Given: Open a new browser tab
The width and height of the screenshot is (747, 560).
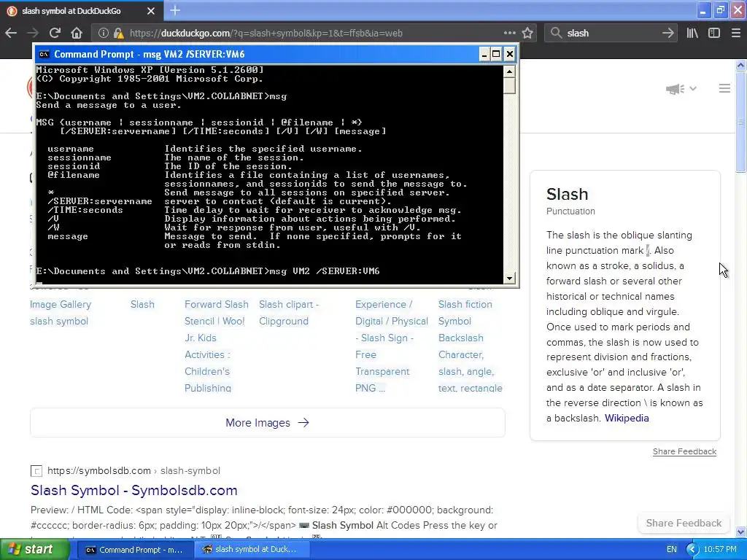Looking at the screenshot, I should [175, 10].
